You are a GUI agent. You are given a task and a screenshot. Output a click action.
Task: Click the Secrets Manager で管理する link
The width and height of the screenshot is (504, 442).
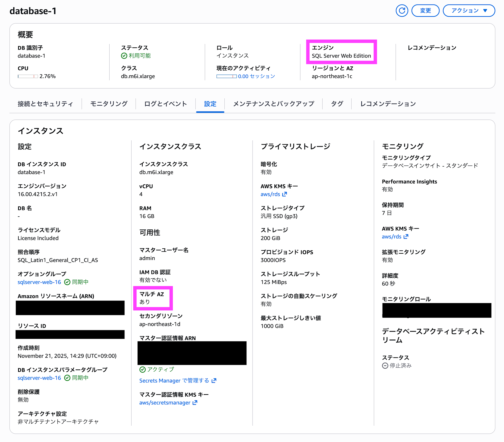(174, 380)
